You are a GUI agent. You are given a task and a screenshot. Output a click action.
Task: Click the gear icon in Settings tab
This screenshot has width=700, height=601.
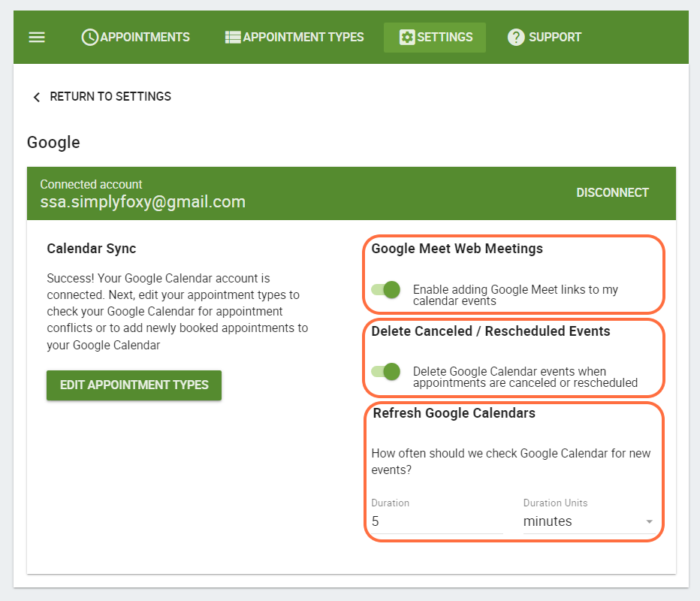(407, 37)
